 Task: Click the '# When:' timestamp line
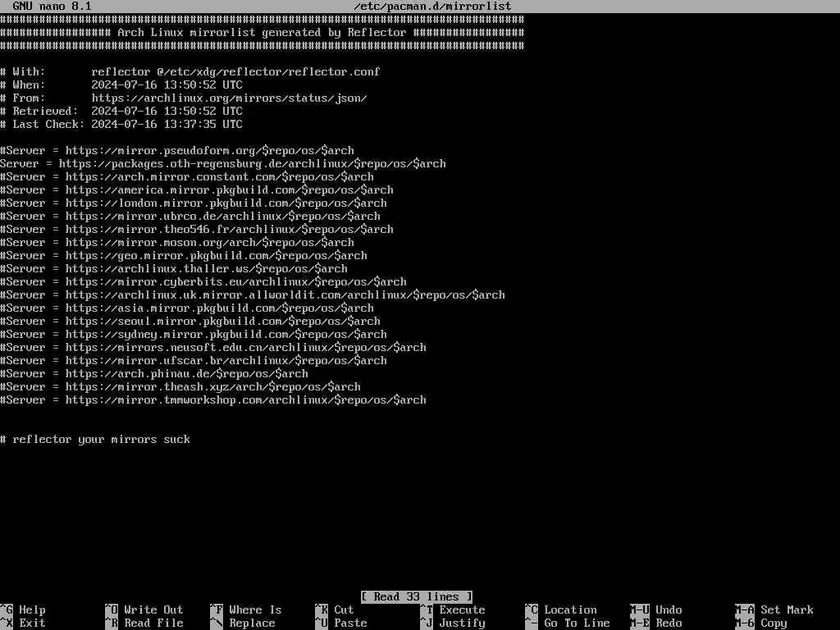point(121,84)
